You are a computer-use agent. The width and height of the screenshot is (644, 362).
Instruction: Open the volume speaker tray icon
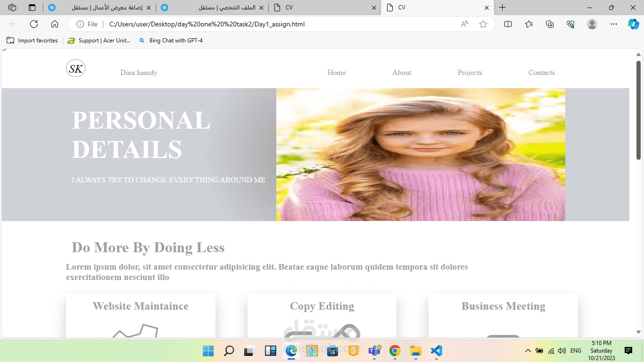tap(562, 351)
